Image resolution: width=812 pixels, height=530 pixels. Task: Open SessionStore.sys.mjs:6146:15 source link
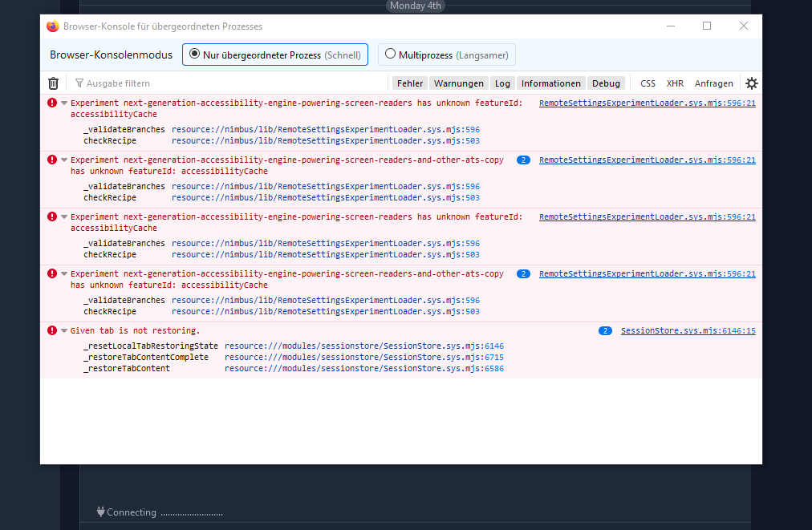[x=688, y=330]
